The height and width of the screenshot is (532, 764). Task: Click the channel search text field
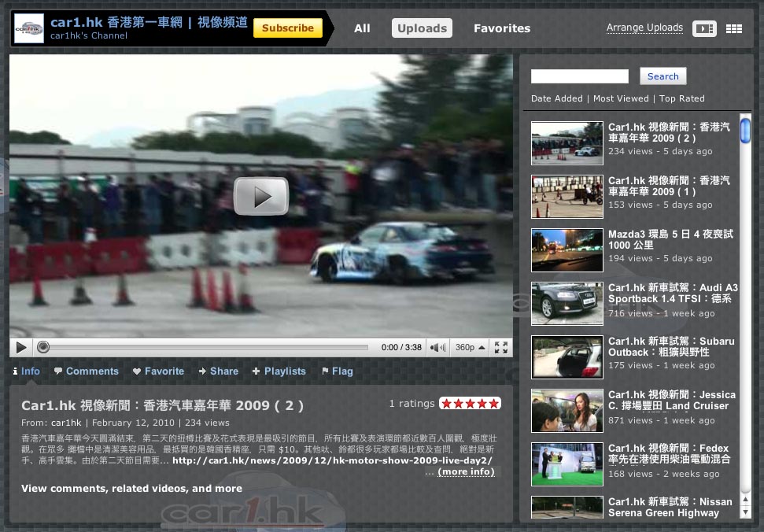pos(580,76)
